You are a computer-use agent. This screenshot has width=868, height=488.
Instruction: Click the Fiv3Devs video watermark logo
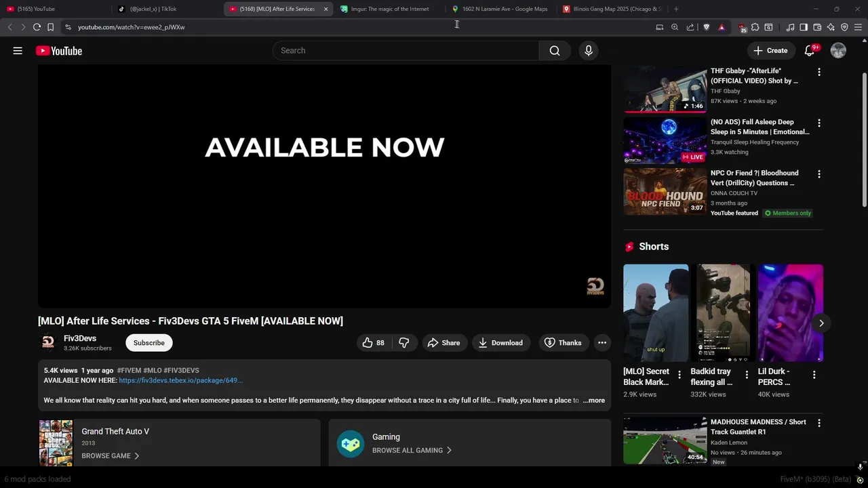(595, 286)
